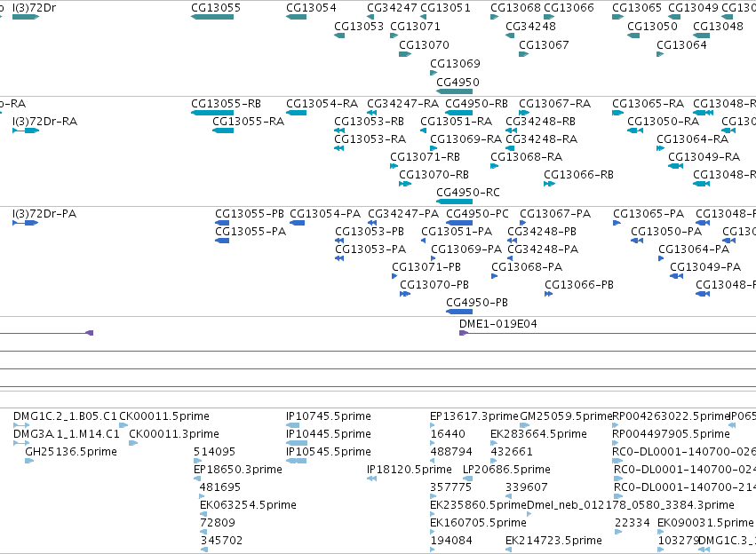Click protein CG13055-PB

(x=250, y=214)
